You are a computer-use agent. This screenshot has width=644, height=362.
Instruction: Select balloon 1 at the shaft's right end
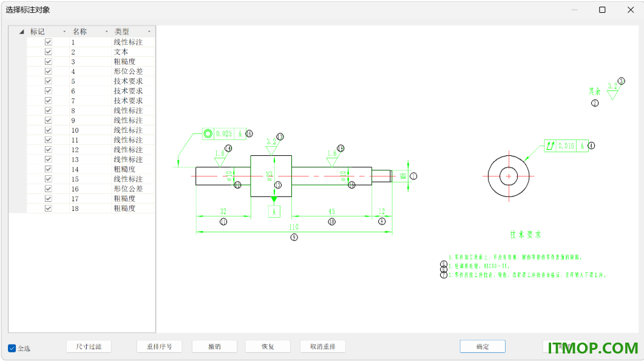413,176
